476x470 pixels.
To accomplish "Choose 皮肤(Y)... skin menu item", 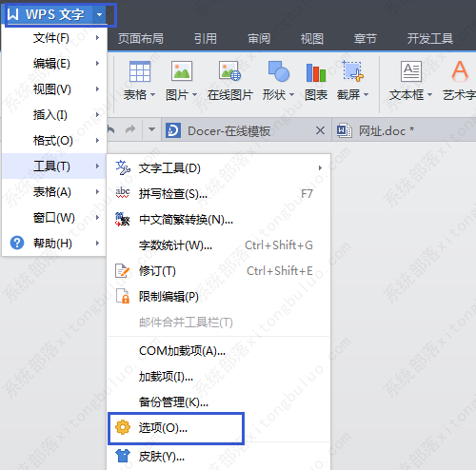I will (219, 456).
